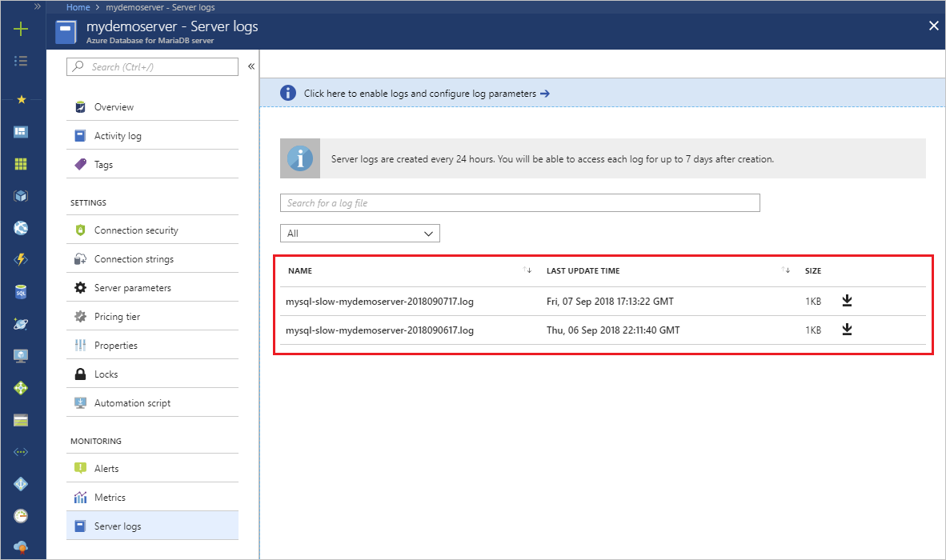Open the Load balancers diamond icon
946x560 pixels.
click(21, 388)
